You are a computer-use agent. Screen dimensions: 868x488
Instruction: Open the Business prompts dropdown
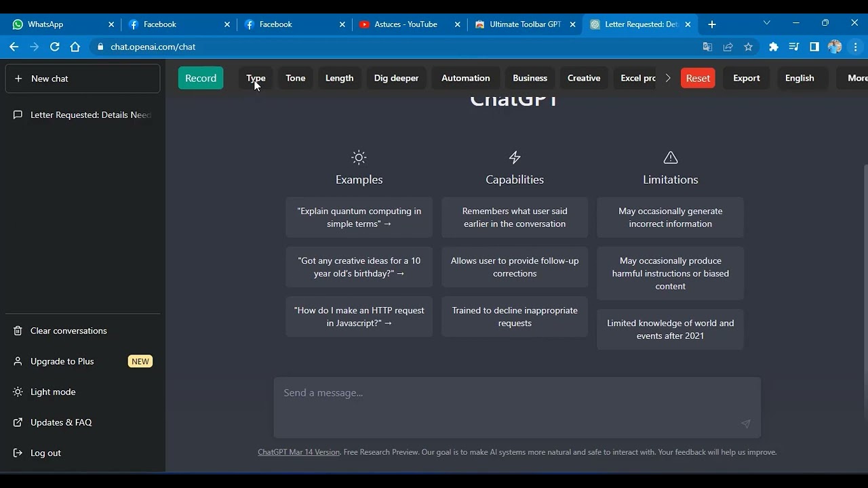click(x=530, y=78)
